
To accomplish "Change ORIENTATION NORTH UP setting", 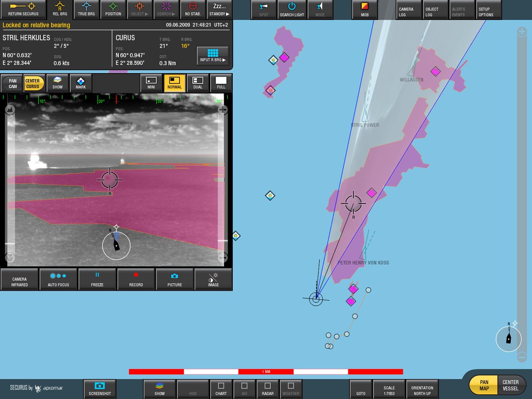I will tap(422, 389).
